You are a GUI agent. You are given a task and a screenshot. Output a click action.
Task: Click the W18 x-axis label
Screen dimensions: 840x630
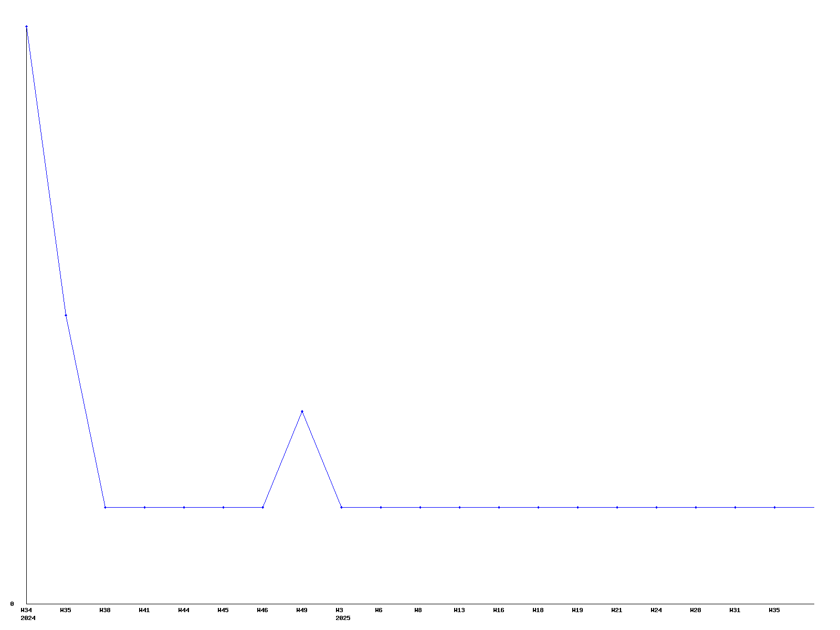point(538,610)
